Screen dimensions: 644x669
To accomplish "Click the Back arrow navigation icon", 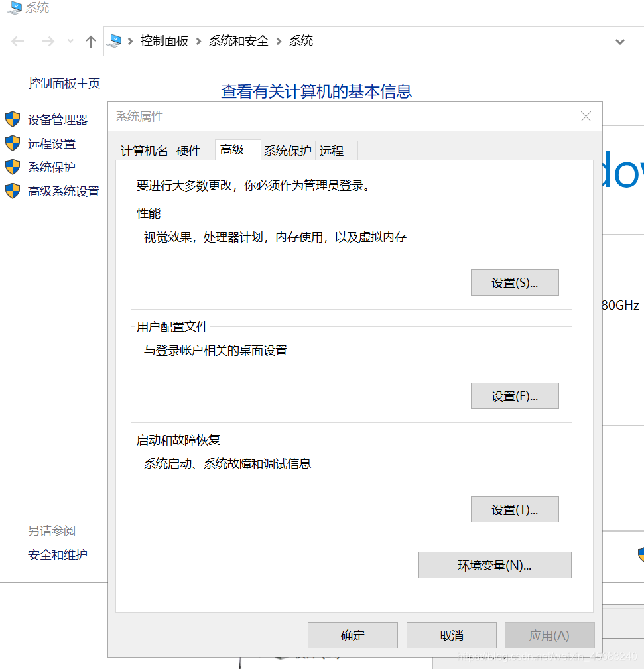I will point(17,41).
